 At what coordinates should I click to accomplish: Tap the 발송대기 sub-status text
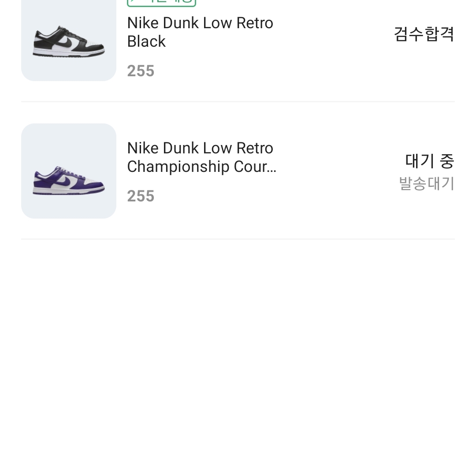coord(427,183)
